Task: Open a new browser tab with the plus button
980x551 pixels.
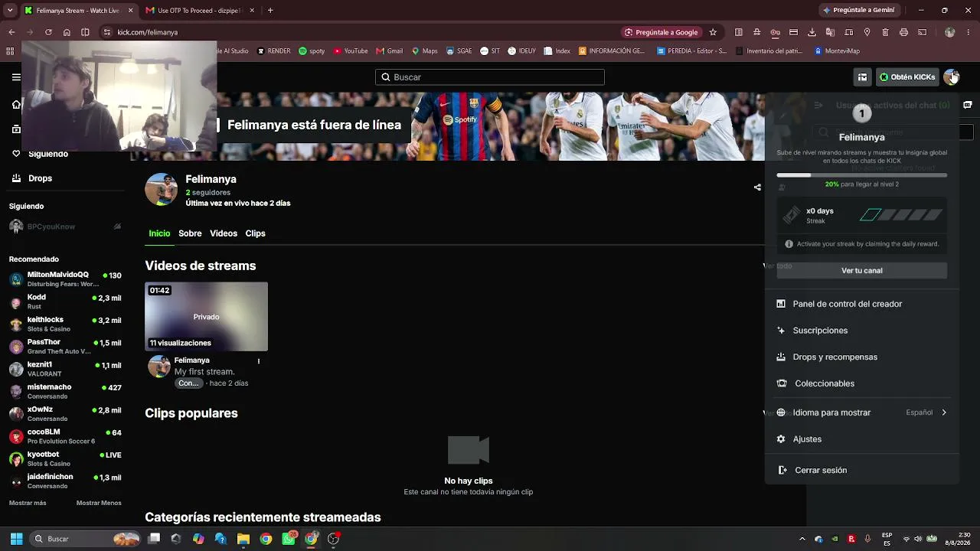Action: (x=270, y=11)
